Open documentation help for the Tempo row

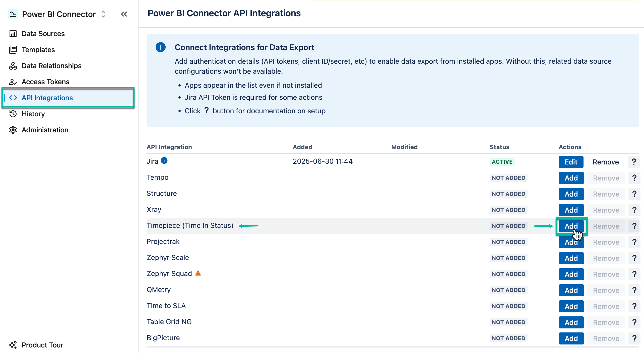pos(634,178)
